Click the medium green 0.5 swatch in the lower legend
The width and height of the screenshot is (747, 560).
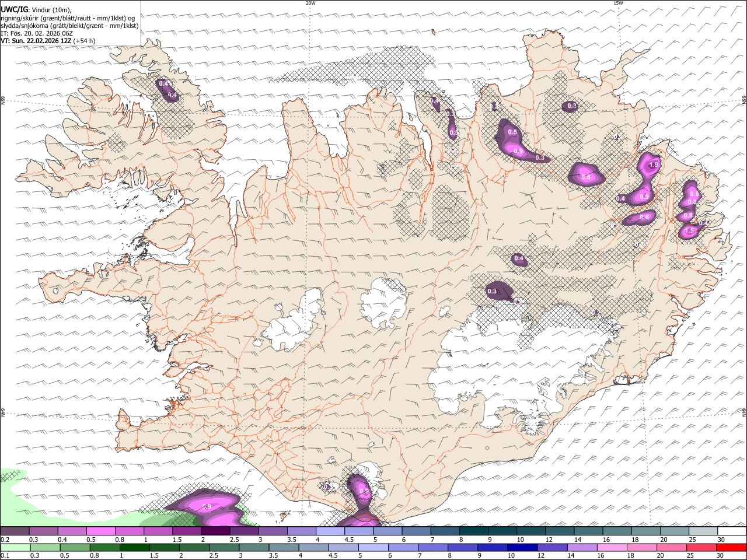75,548
